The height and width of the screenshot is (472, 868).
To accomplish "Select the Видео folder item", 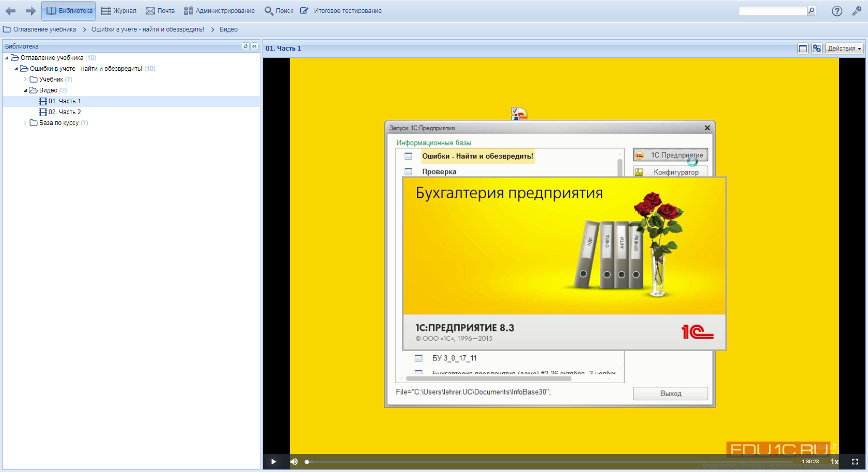I will 48,90.
